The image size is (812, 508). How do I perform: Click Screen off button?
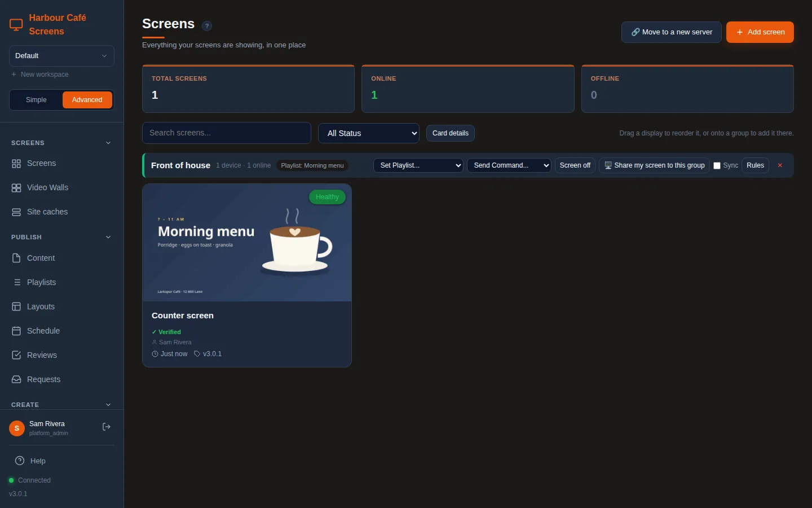(x=575, y=165)
